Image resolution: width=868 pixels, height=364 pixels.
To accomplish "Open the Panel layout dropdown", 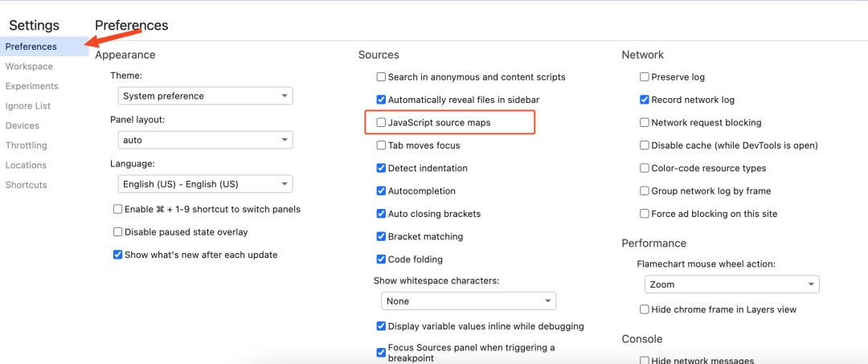I will tap(206, 140).
